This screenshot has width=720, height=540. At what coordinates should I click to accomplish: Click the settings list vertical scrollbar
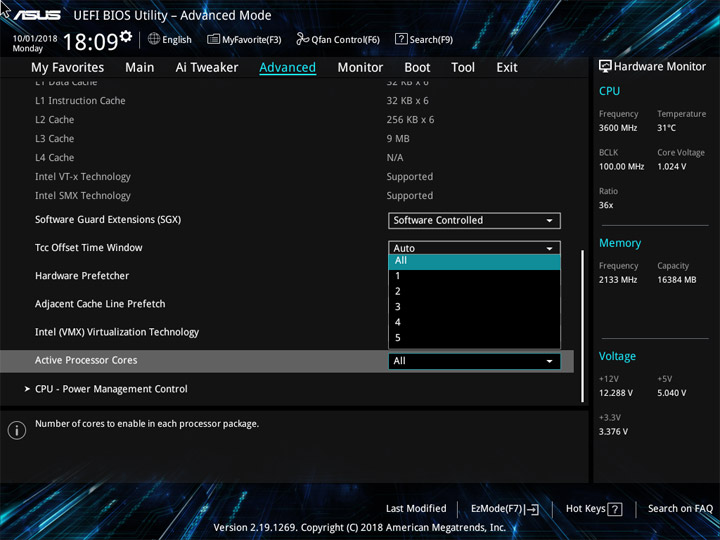(583, 326)
